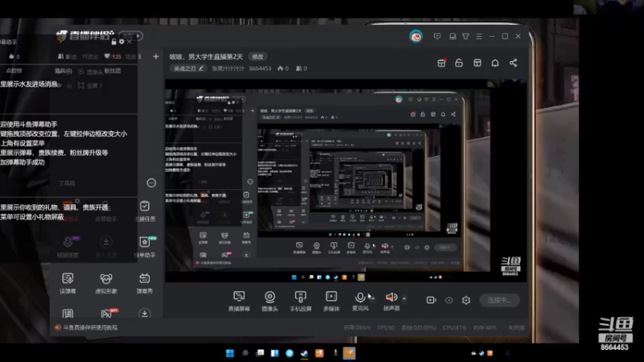Open danmu helper gear settings
644x362 pixels.
[122, 42]
